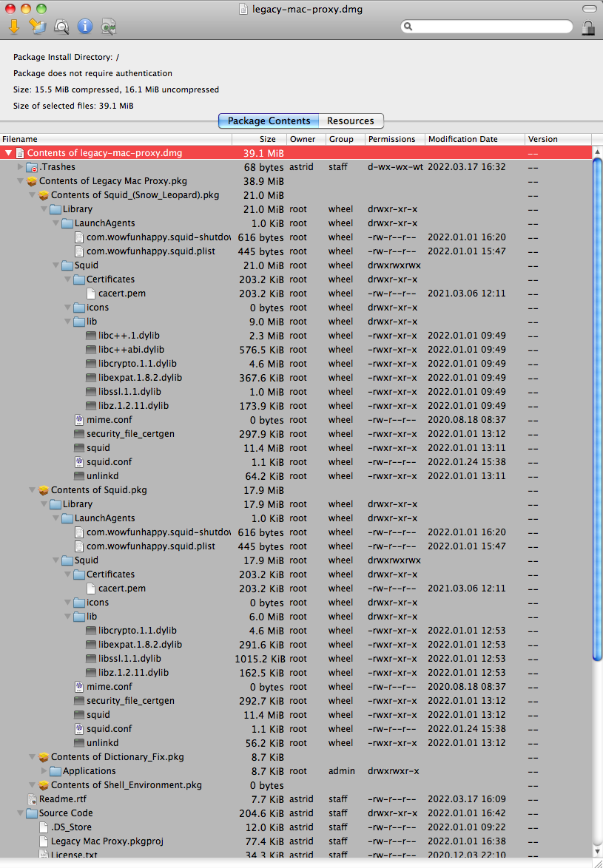Viewport: 603px width, 868px height.
Task: Click the Squid_(Snow_Leopard).pkg package icon
Action: pyautogui.click(x=44, y=195)
